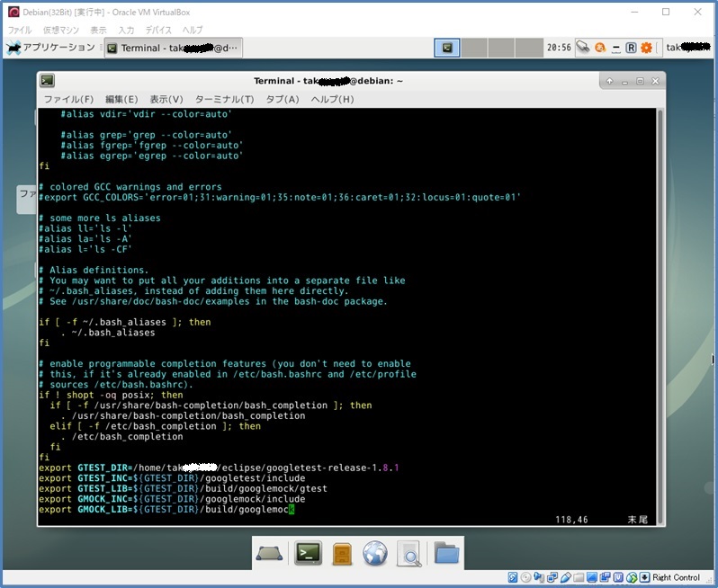Open the Terminal 編集(E) menu
Viewport: 718px width, 588px height.
coord(121,99)
